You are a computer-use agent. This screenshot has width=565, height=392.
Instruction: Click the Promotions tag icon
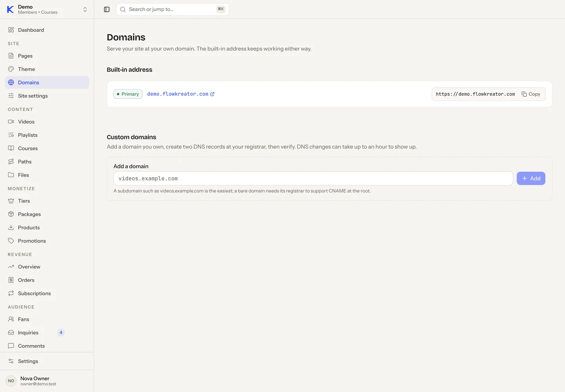click(x=11, y=241)
